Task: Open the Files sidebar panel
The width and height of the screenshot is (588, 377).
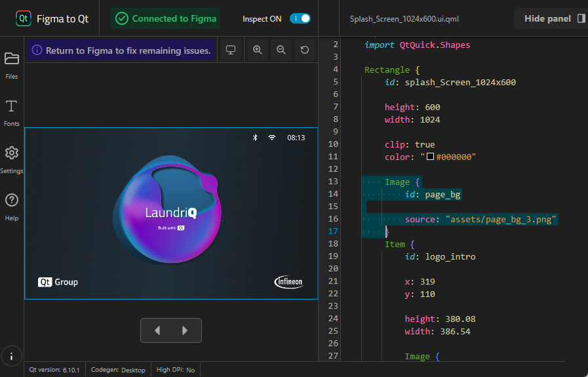Action: click(x=12, y=66)
